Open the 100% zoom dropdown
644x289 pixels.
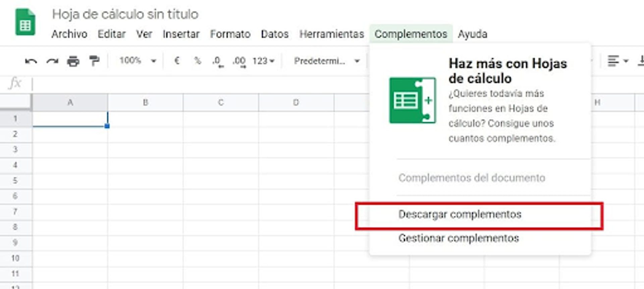pos(138,61)
